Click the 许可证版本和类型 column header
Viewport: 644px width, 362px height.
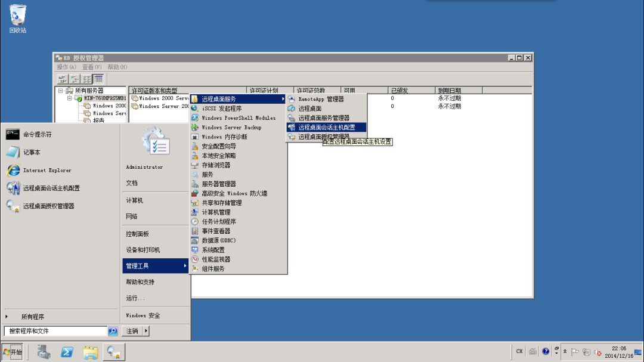click(188, 91)
